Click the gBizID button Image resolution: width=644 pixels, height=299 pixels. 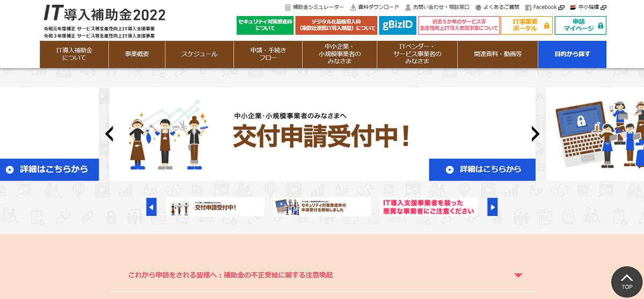398,25
